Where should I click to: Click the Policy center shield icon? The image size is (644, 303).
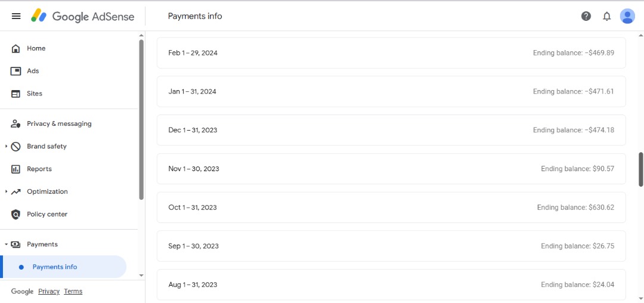(x=16, y=214)
